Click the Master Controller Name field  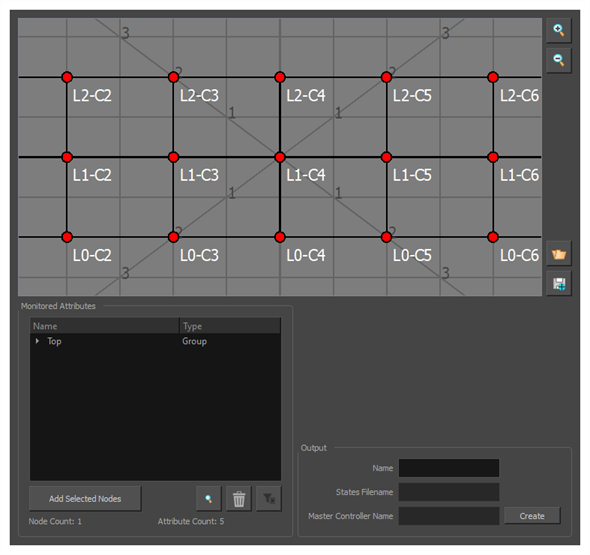coord(449,516)
